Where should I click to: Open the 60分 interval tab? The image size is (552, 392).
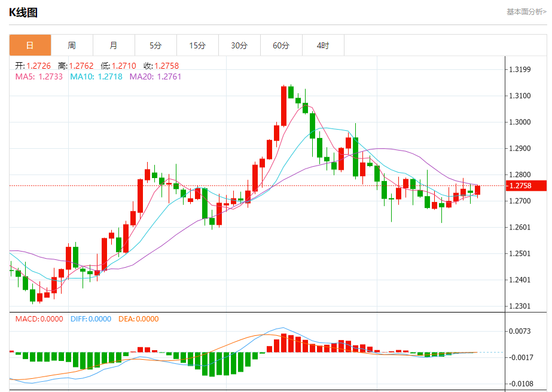click(x=281, y=45)
